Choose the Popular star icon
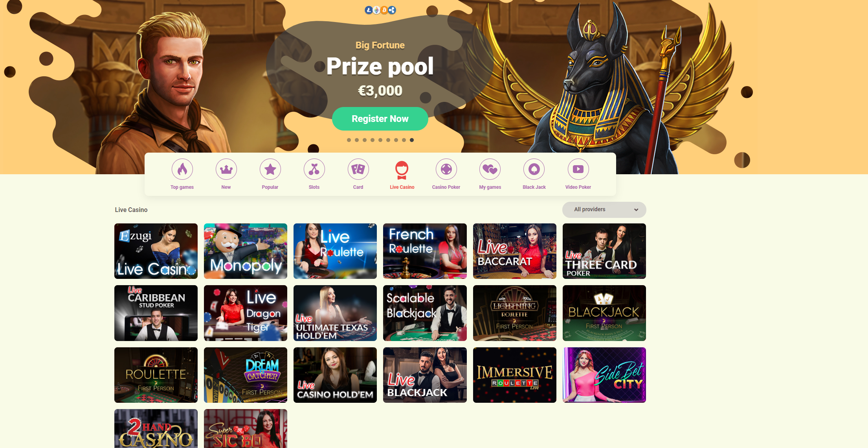The image size is (868, 448). 270,170
